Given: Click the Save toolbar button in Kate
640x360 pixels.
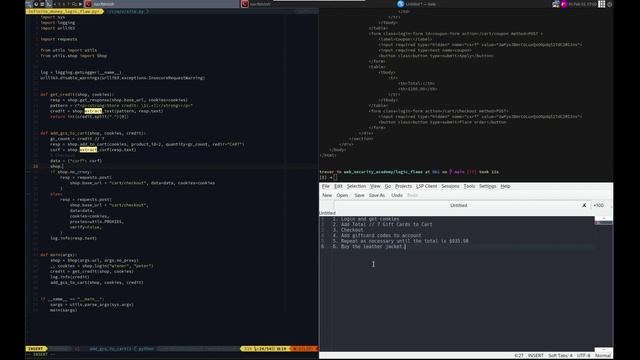Looking at the screenshot, I should 359,196.
